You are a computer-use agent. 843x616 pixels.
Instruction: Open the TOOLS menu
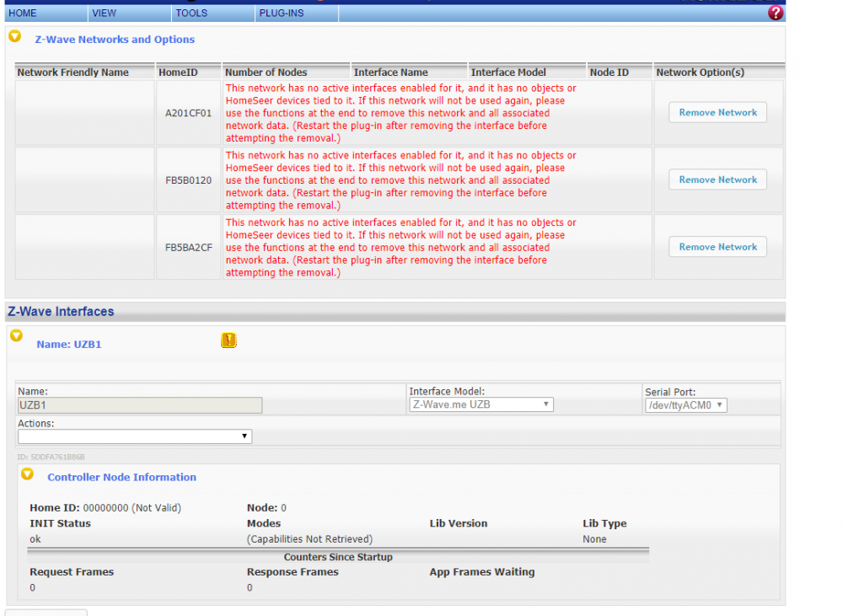click(x=191, y=13)
